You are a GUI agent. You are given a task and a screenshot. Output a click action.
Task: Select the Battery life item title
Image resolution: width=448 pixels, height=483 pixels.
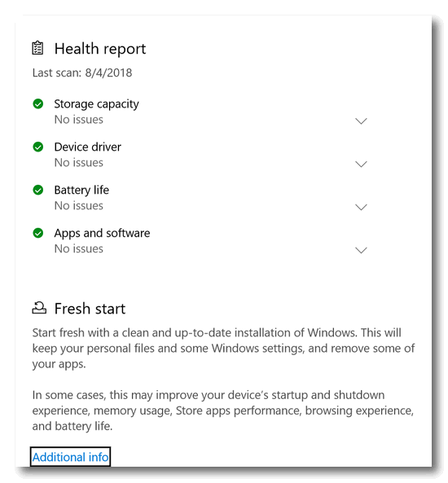pyautogui.click(x=81, y=191)
